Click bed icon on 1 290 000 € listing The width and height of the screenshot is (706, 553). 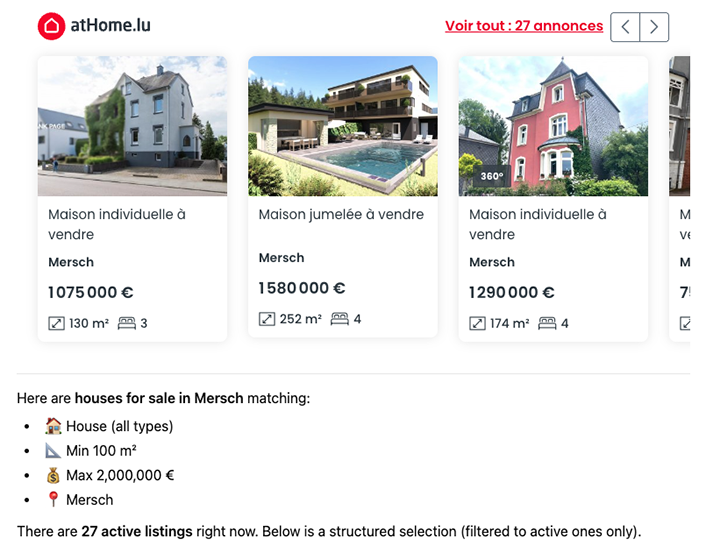click(x=547, y=323)
